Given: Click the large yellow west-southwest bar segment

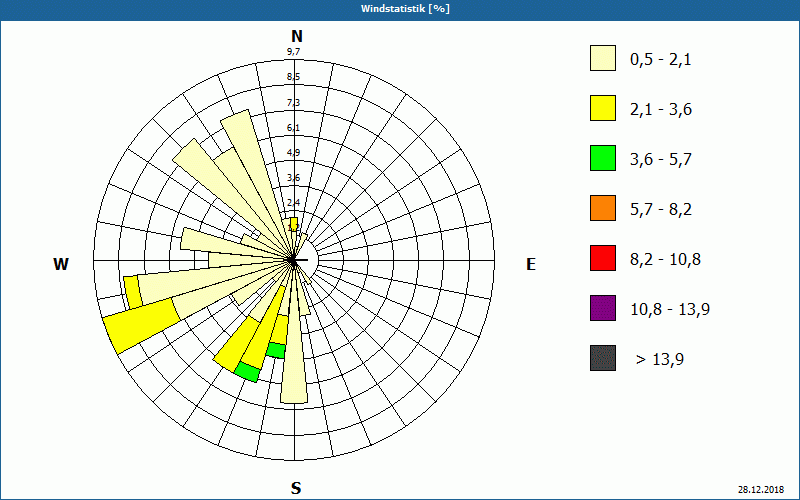Looking at the screenshot, I should tap(140, 327).
